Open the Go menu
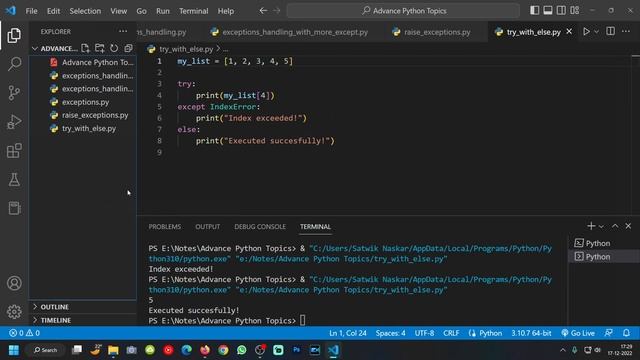Screen dimensions: 640x360 click(x=141, y=11)
